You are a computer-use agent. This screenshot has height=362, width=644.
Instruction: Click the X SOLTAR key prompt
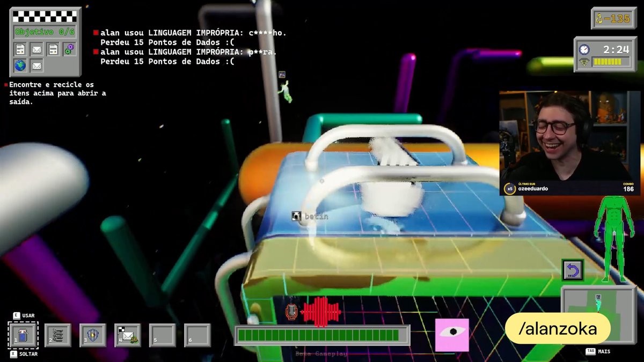[x=24, y=354]
